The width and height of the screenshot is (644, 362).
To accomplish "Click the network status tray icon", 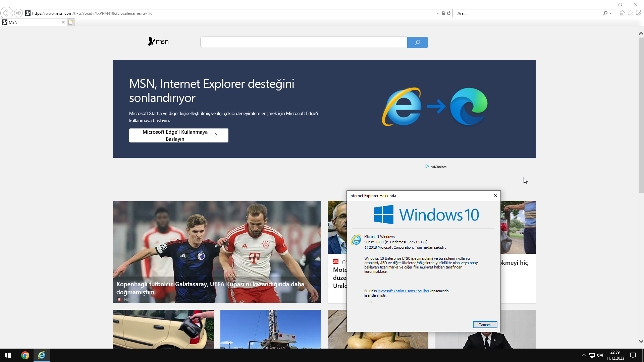I will tap(592, 355).
